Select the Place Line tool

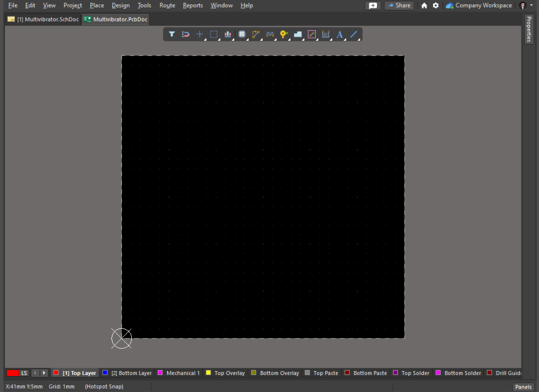353,34
